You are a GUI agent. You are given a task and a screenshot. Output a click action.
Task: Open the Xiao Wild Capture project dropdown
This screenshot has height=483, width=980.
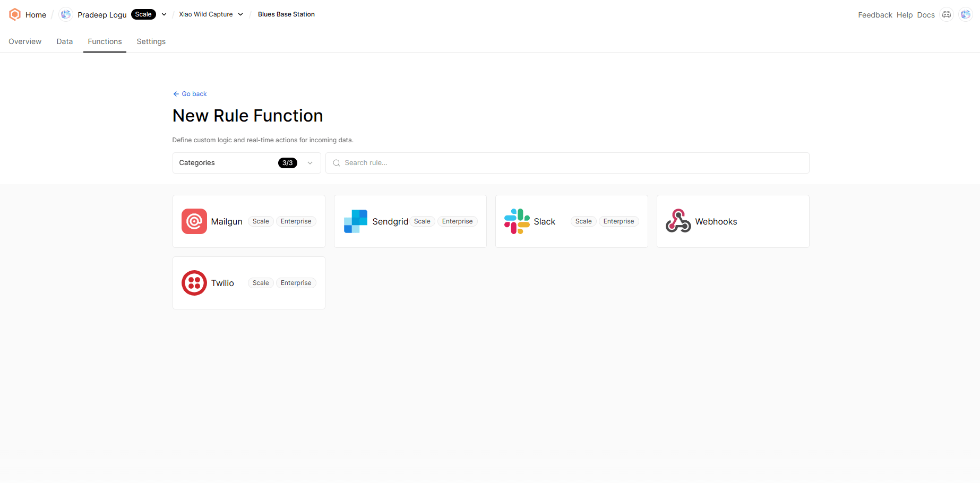click(211, 14)
